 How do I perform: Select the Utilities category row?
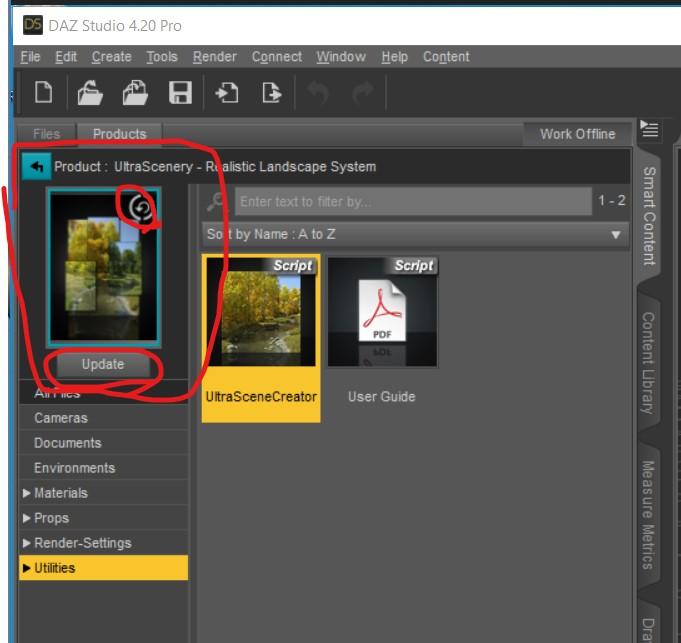click(x=103, y=568)
